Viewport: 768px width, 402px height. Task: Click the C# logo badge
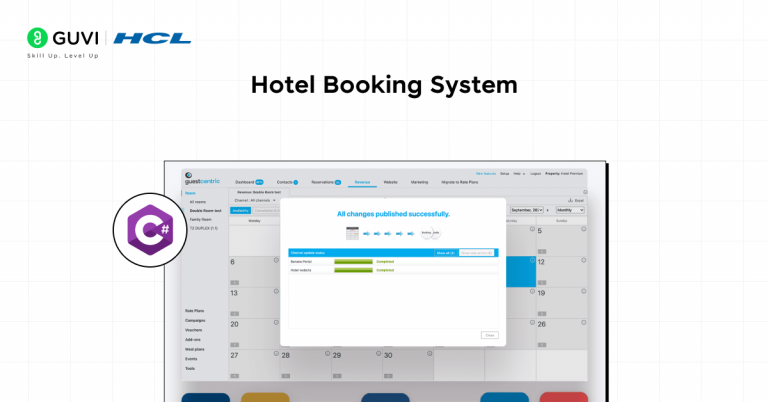pyautogui.click(x=150, y=230)
